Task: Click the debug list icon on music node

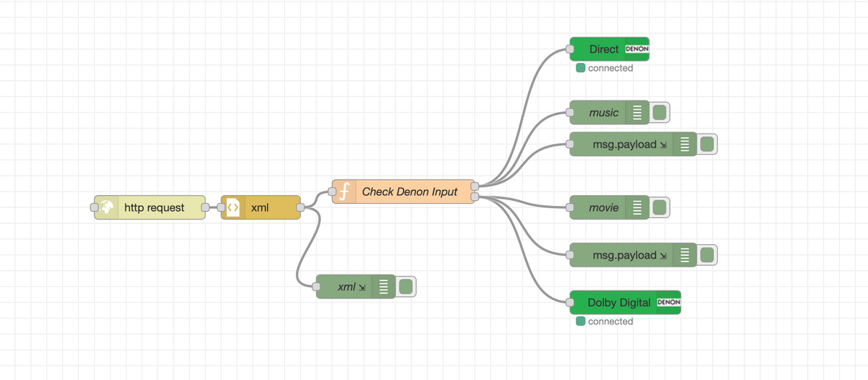Action: coord(637,113)
